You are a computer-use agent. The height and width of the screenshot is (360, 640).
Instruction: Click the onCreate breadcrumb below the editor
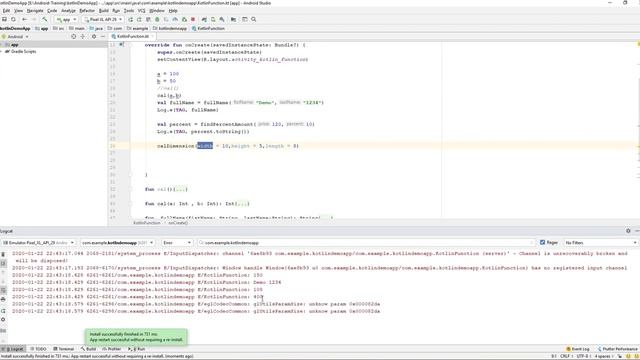point(178,223)
